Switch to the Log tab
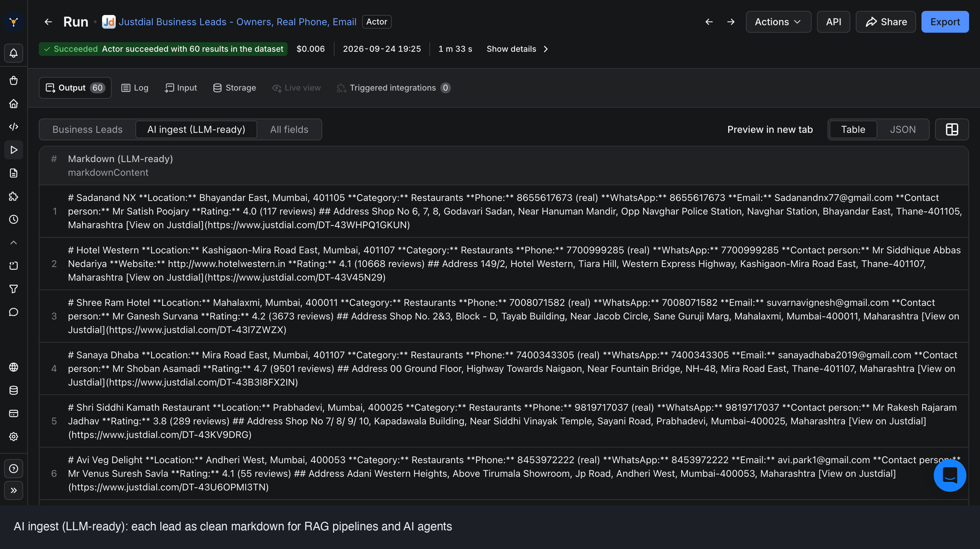The height and width of the screenshot is (549, 980). [135, 88]
